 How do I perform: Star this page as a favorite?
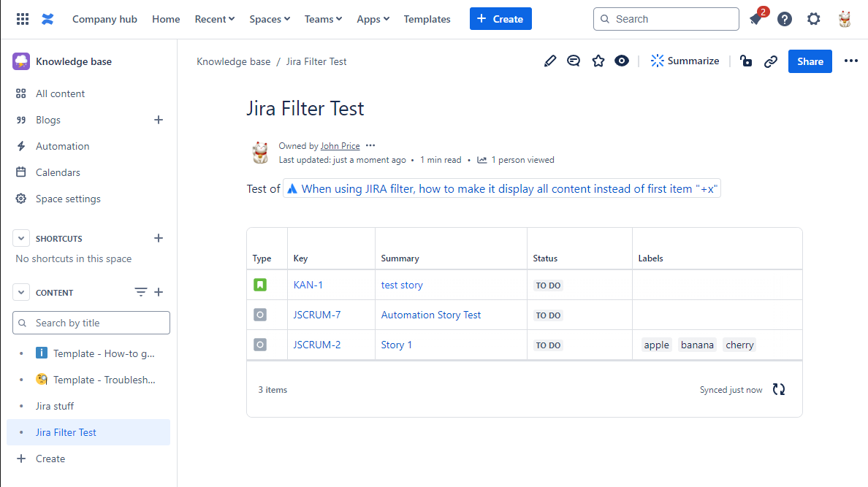(598, 61)
